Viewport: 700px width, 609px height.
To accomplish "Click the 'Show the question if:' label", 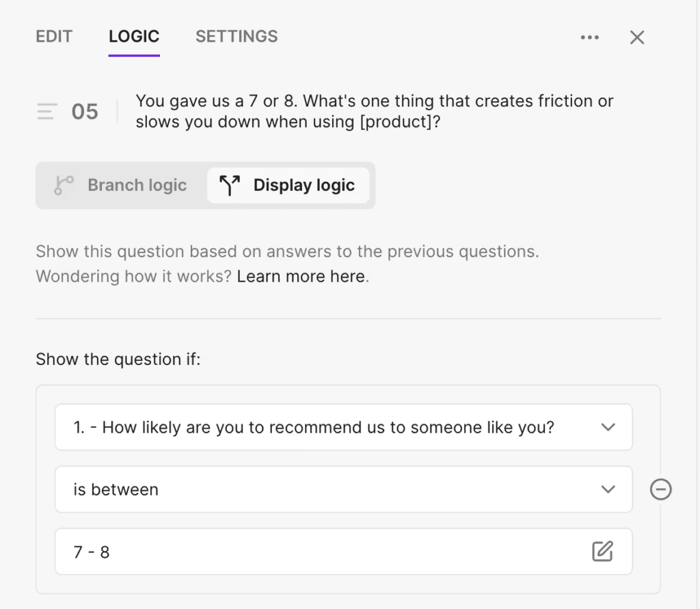I will [118, 359].
